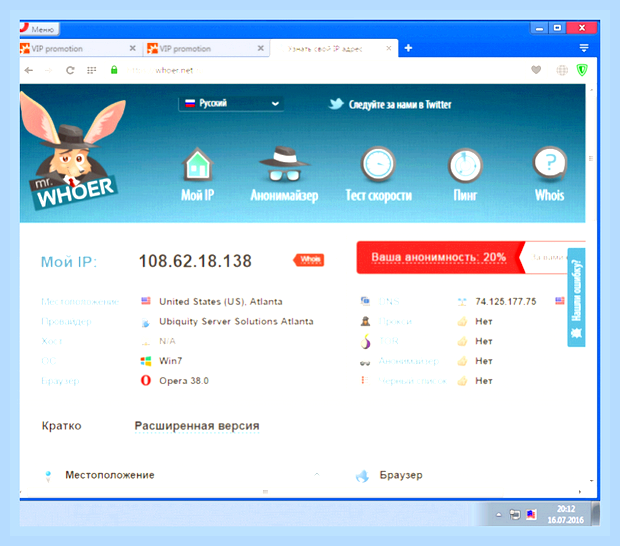Add page to bookmarks with heart icon

coord(536,70)
